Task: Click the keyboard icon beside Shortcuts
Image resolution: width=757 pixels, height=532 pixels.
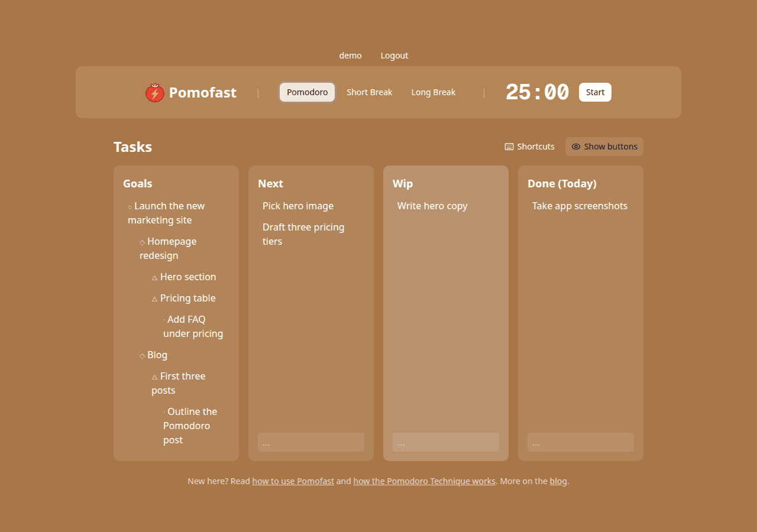Action: click(x=509, y=147)
